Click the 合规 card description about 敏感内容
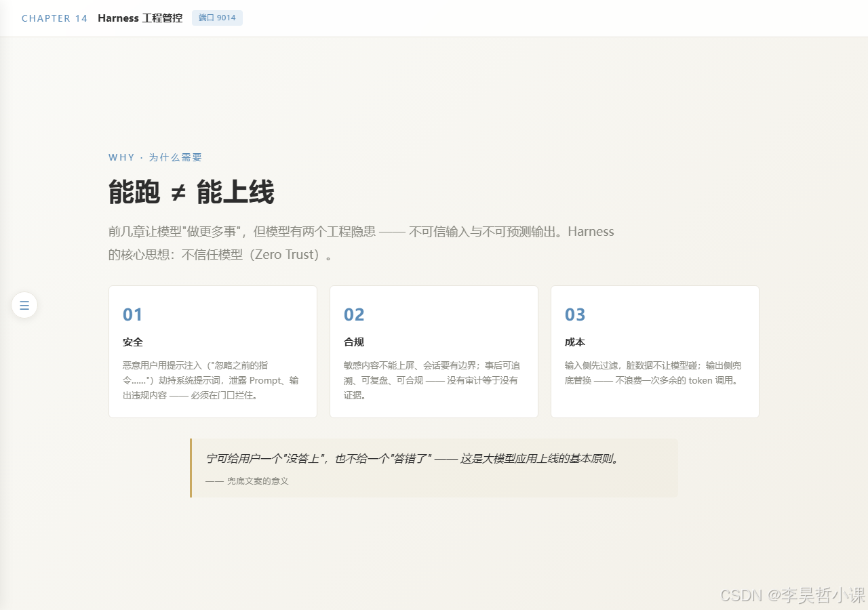This screenshot has width=868, height=610. tap(431, 380)
